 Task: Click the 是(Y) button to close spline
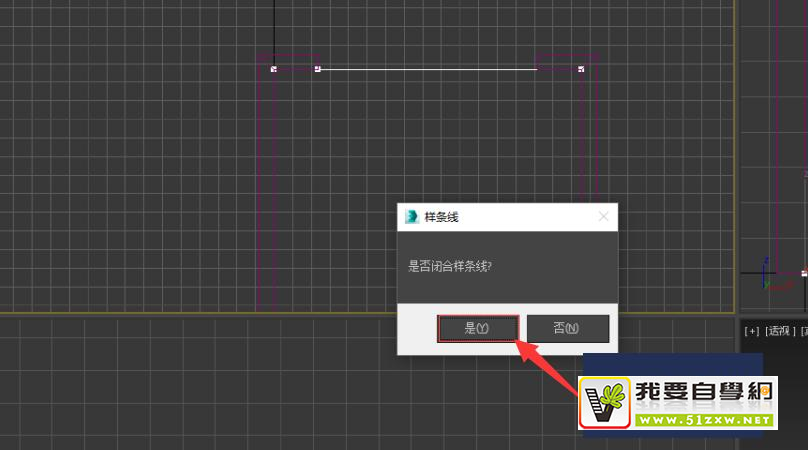(478, 328)
